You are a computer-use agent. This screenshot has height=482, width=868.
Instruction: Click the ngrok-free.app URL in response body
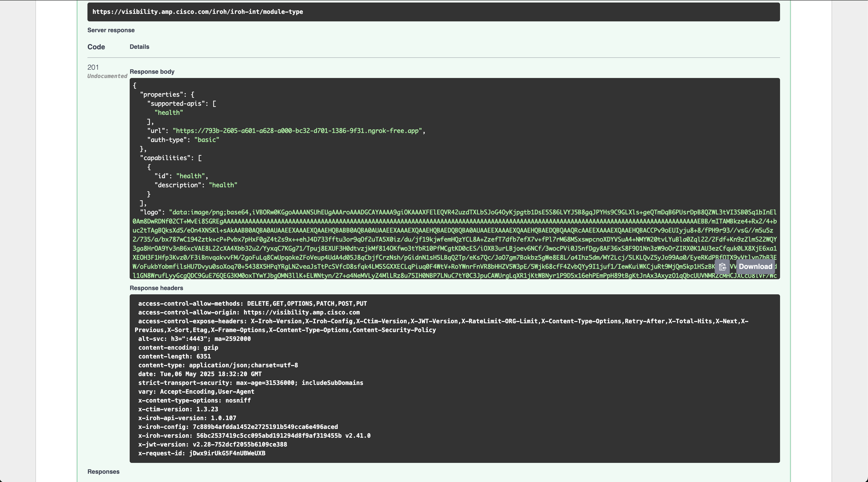tap(298, 131)
